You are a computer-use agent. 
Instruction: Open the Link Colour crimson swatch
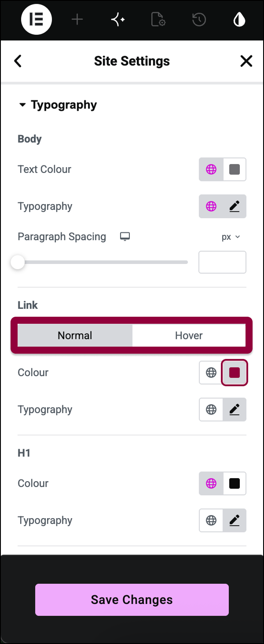[235, 373]
